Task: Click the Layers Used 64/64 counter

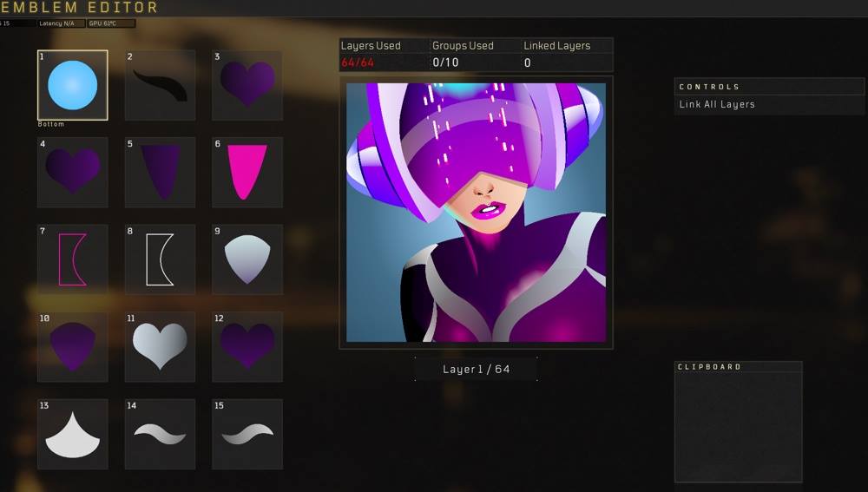Action: tap(385, 55)
